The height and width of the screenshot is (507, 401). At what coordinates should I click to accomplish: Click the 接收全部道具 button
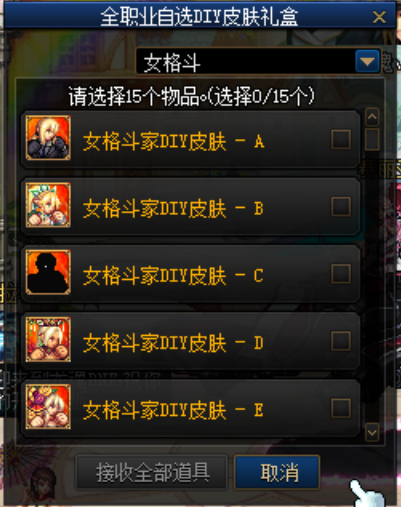(x=152, y=472)
